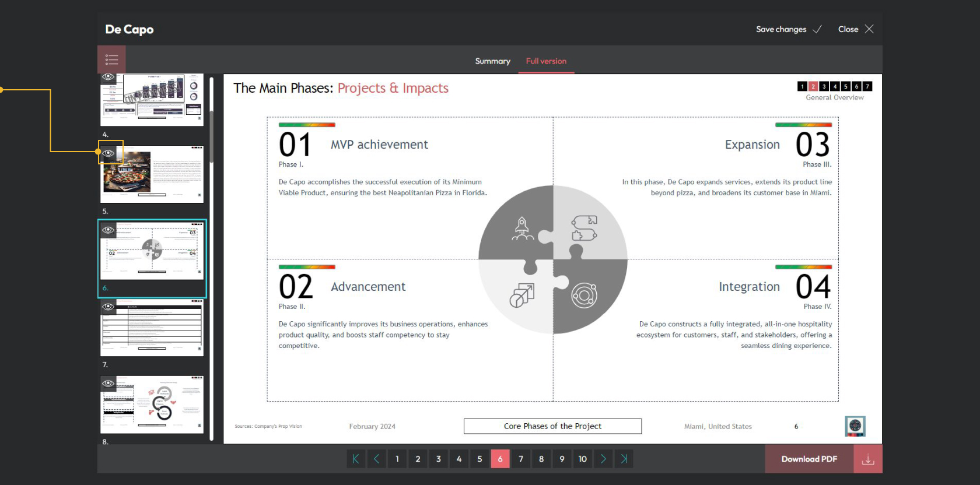Click 'The Main Phases: Projects & Impacts' title
This screenshot has width=980, height=485.
coord(341,88)
